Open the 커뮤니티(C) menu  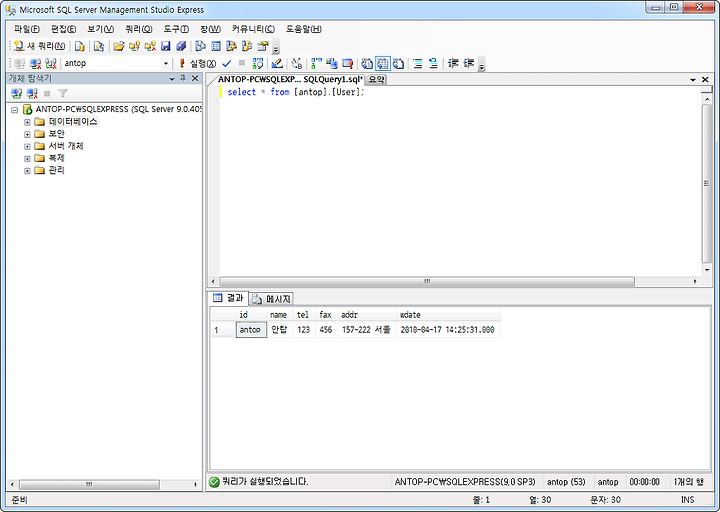(x=253, y=29)
